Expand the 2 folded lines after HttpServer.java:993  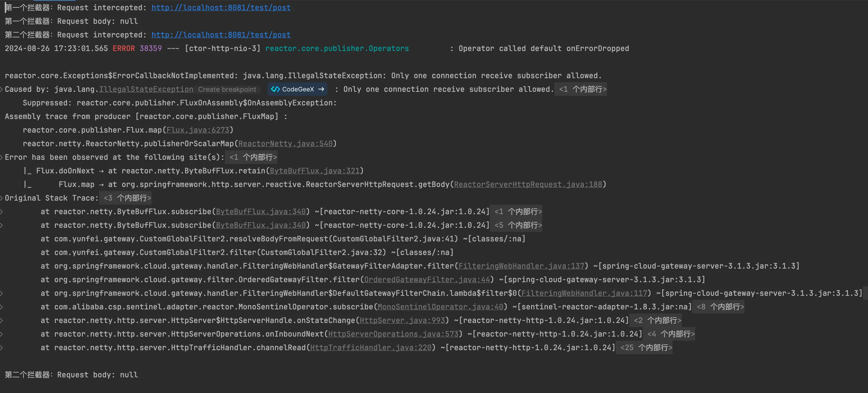tap(655, 320)
